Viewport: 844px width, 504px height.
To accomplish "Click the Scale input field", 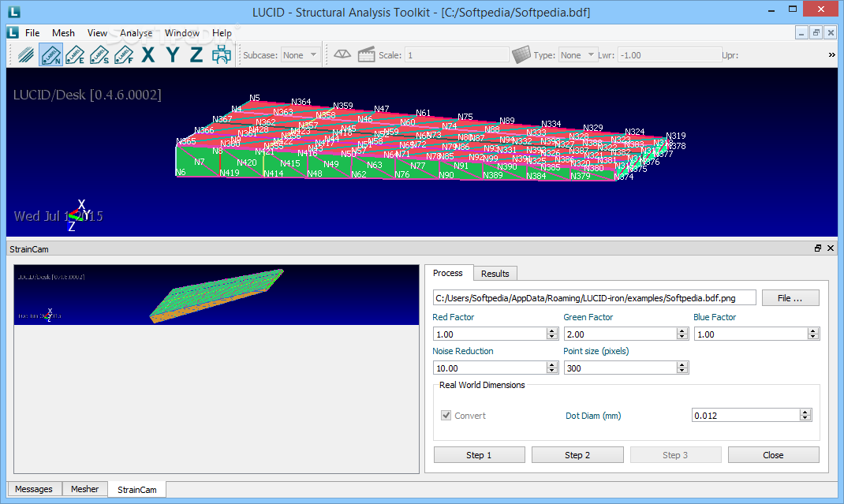I will [x=457, y=55].
